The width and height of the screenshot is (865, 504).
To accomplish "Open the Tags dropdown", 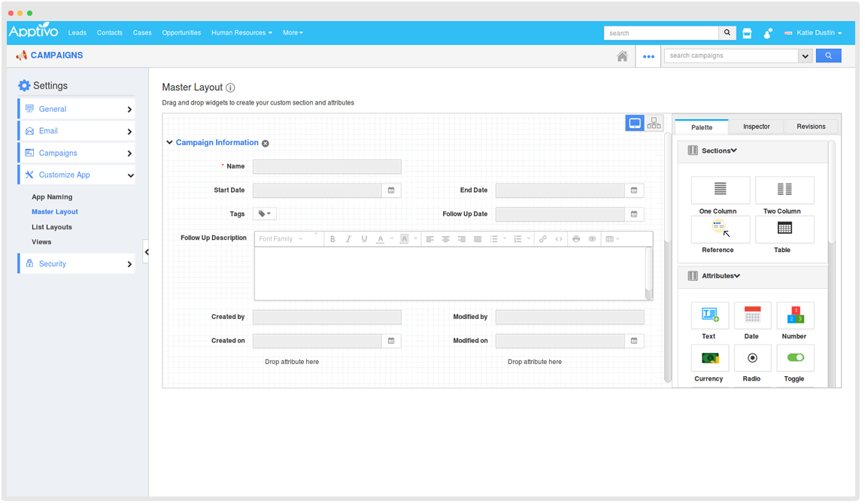I will 265,214.
